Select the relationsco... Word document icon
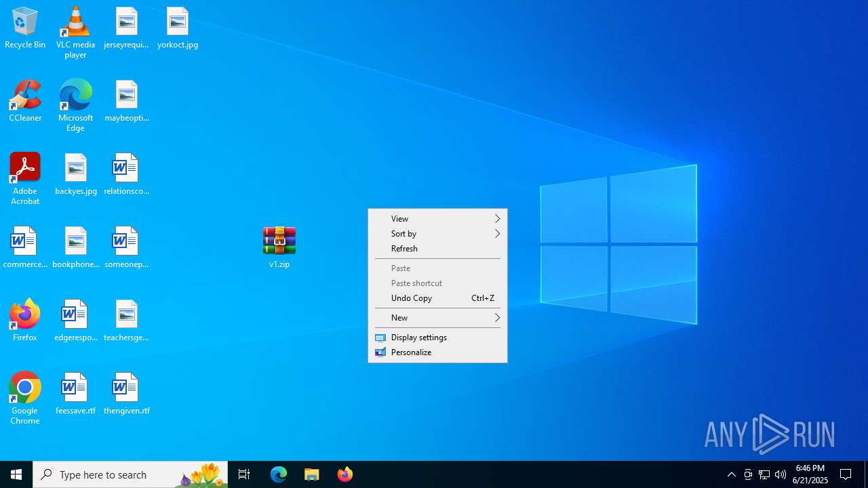Viewport: 868px width, 488px height. pos(126,174)
